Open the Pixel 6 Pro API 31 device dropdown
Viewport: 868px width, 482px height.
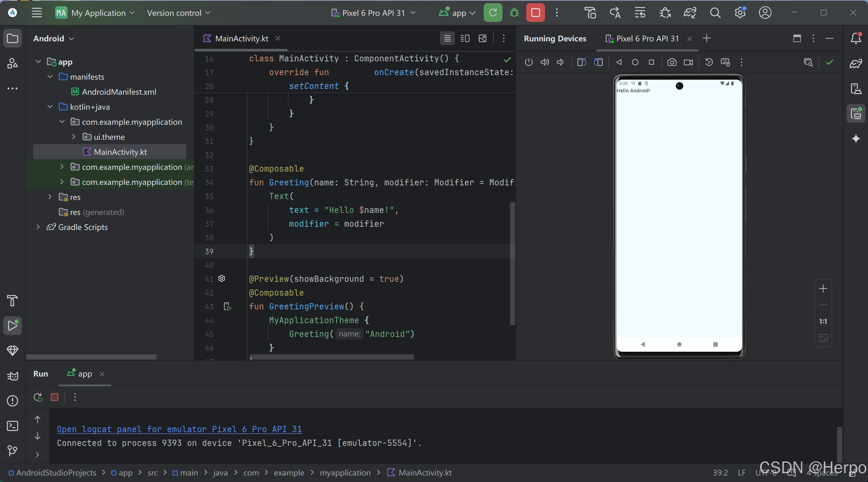point(373,13)
